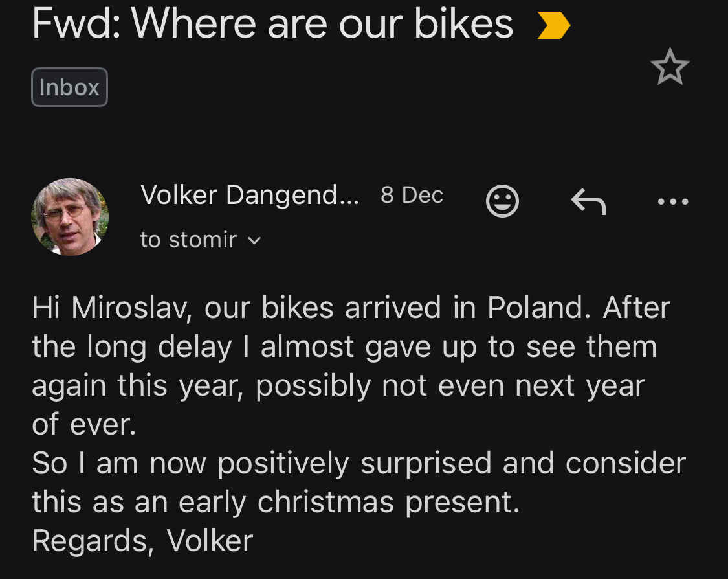
Task: Tap the "Regards, Volker" signature line
Action: (142, 541)
